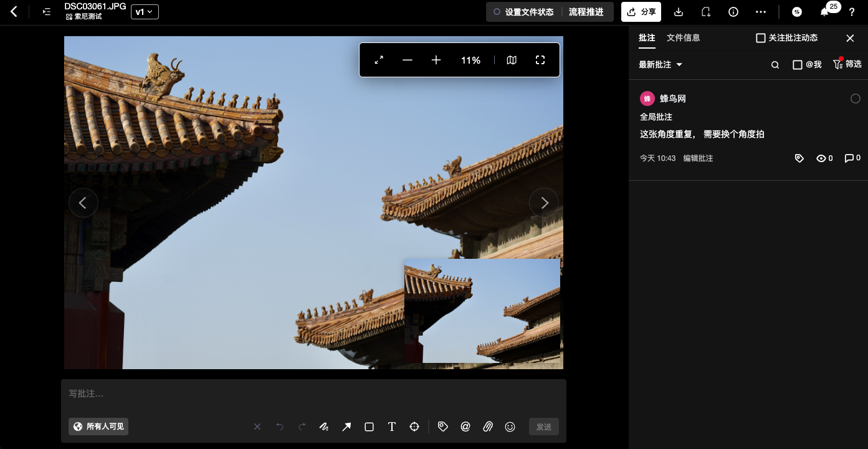Switch to the 文件信息 tab
The width and height of the screenshot is (868, 449).
tap(683, 38)
